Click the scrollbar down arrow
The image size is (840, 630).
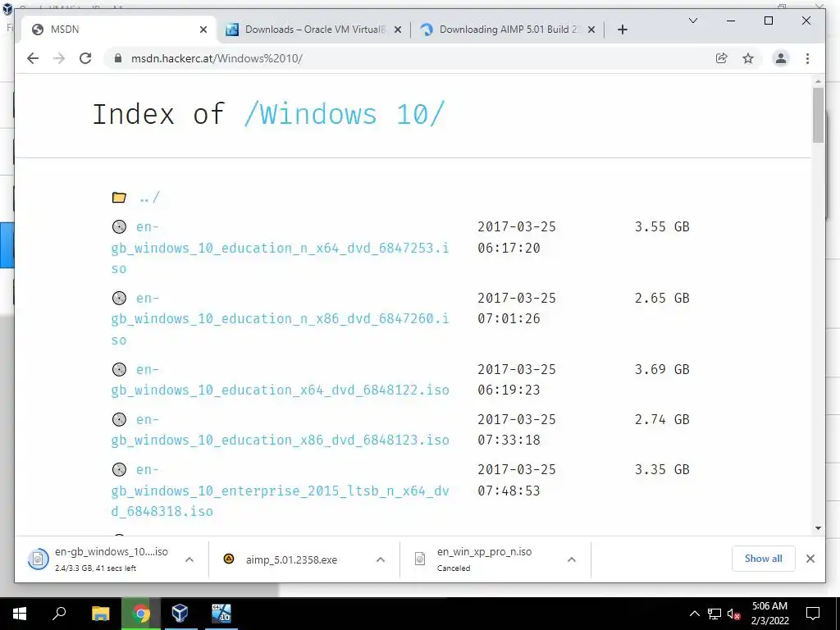(818, 528)
